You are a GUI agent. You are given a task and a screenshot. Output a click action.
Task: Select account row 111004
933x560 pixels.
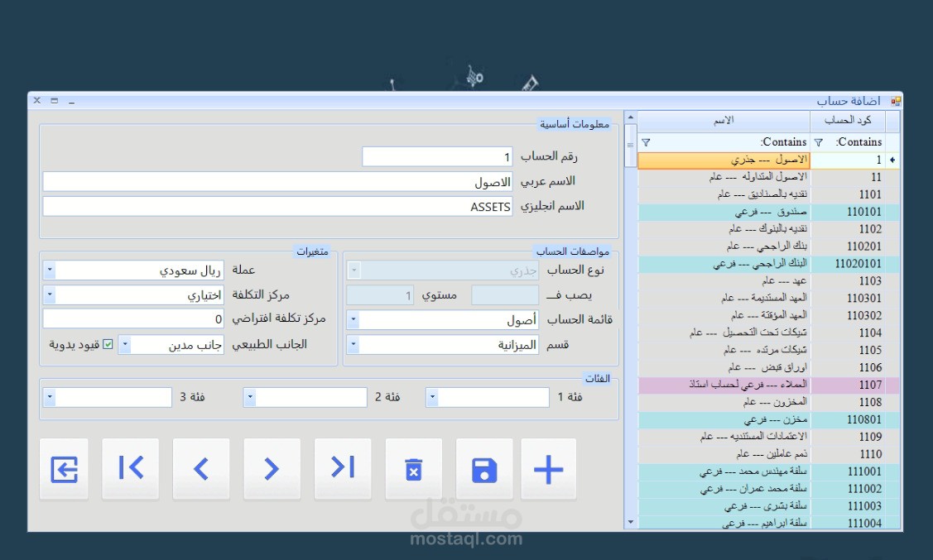tap(767, 523)
